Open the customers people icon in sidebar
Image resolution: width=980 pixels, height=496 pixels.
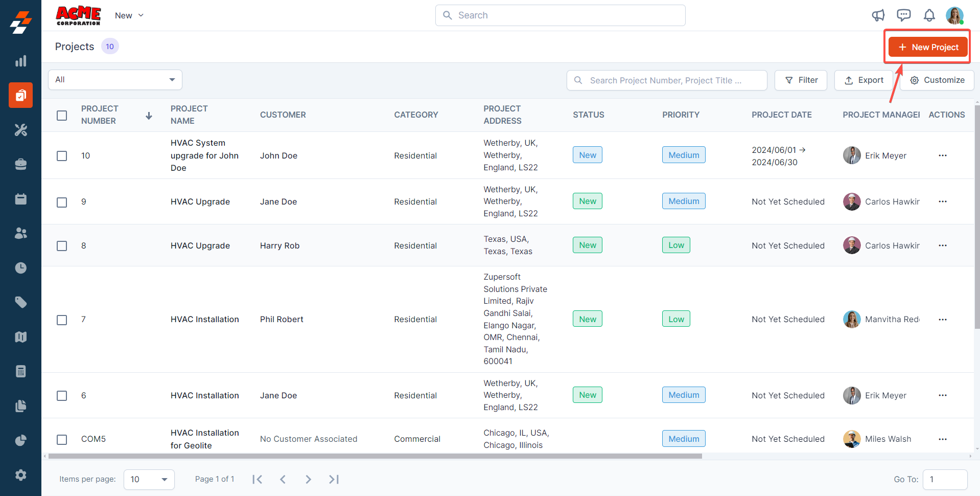point(20,233)
